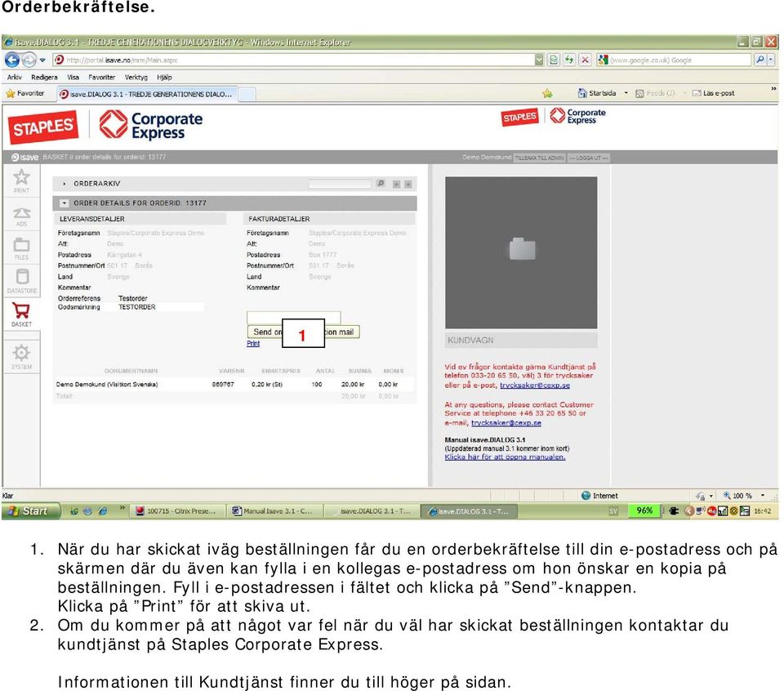The height and width of the screenshot is (691, 784).
Task: Open the Startsida dropdown arrow
Action: point(626,93)
